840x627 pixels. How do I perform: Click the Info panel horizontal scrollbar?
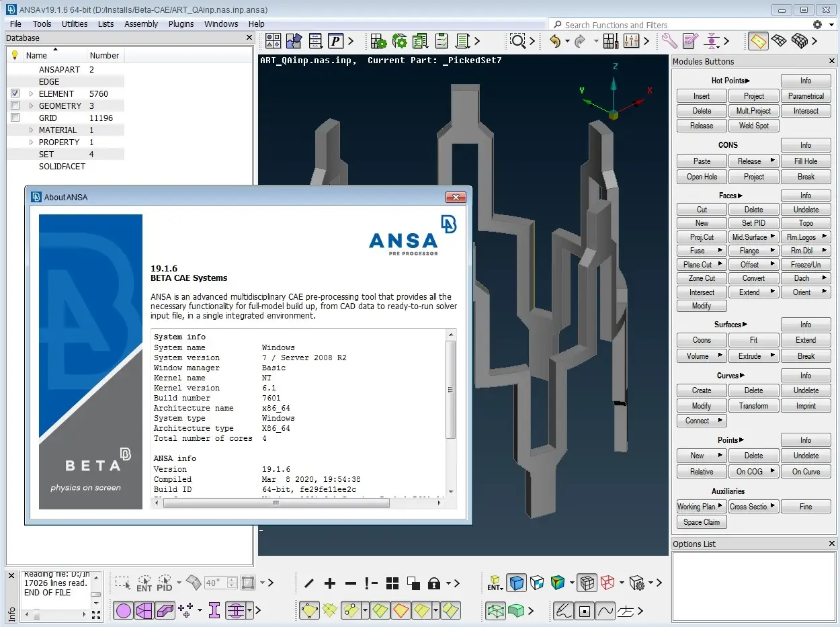pos(56,614)
